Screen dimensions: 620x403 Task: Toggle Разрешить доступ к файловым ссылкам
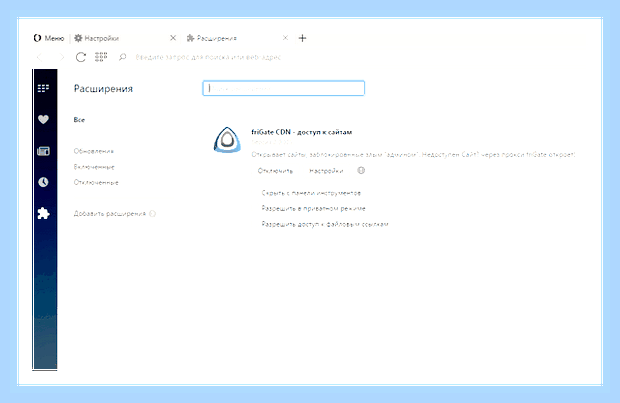coord(325,224)
